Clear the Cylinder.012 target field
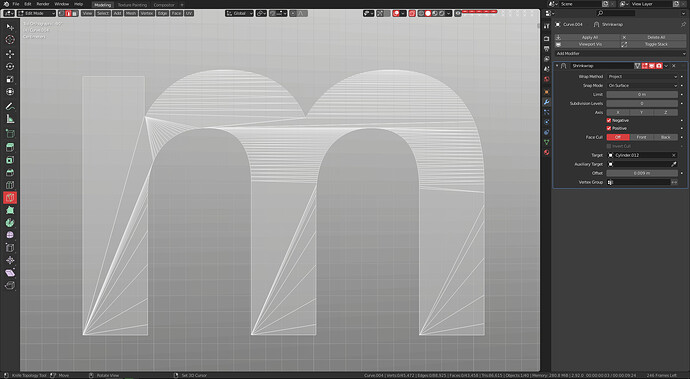Screen dimensions: 690x379 [x=674, y=155]
